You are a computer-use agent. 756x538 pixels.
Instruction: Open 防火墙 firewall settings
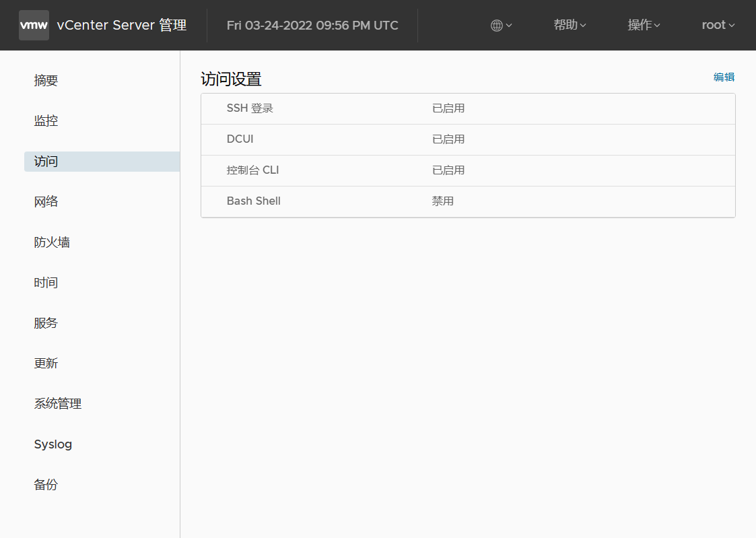pos(52,242)
